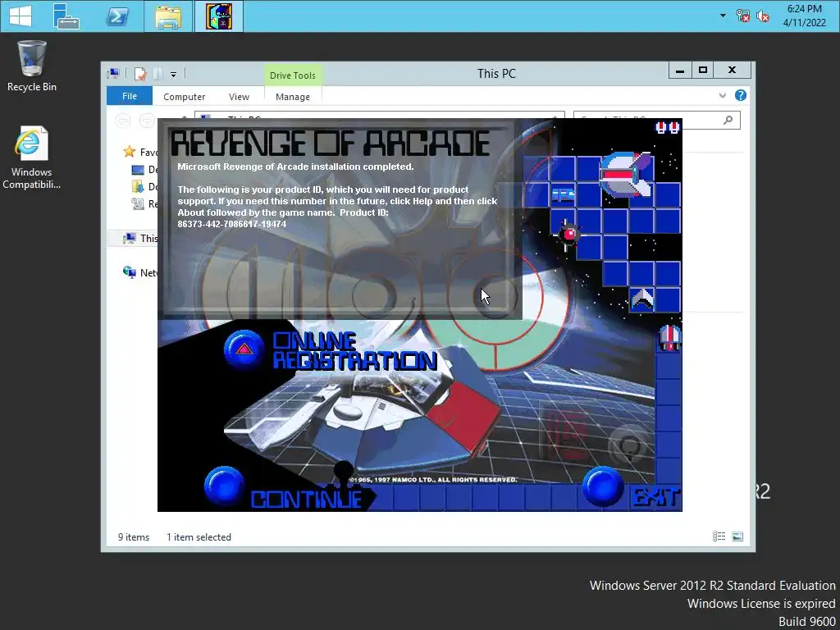Open the File tab in This PC window

[130, 96]
